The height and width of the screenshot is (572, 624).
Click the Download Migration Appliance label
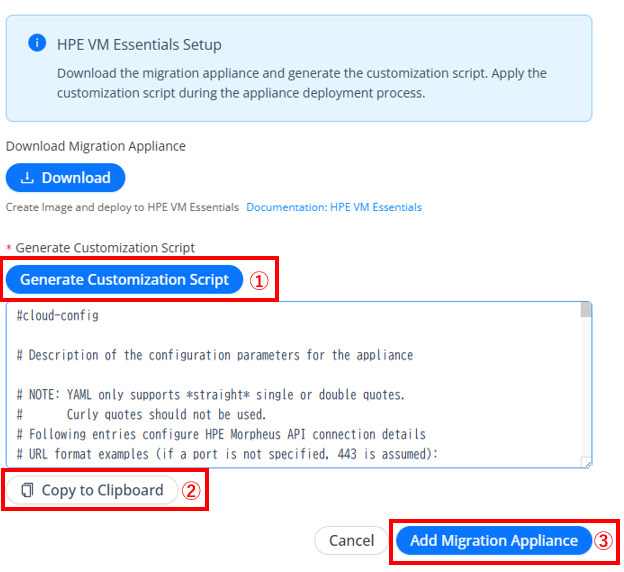(96, 146)
